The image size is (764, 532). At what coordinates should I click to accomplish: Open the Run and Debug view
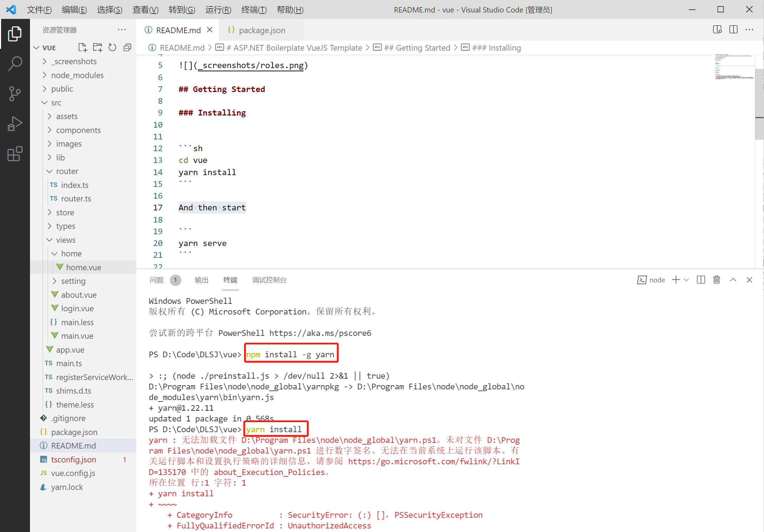click(x=15, y=124)
